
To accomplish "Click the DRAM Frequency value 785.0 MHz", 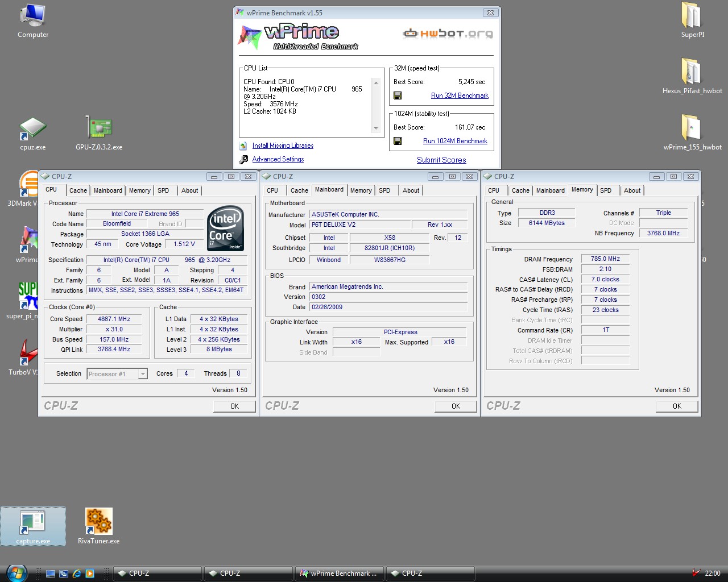I will point(605,259).
